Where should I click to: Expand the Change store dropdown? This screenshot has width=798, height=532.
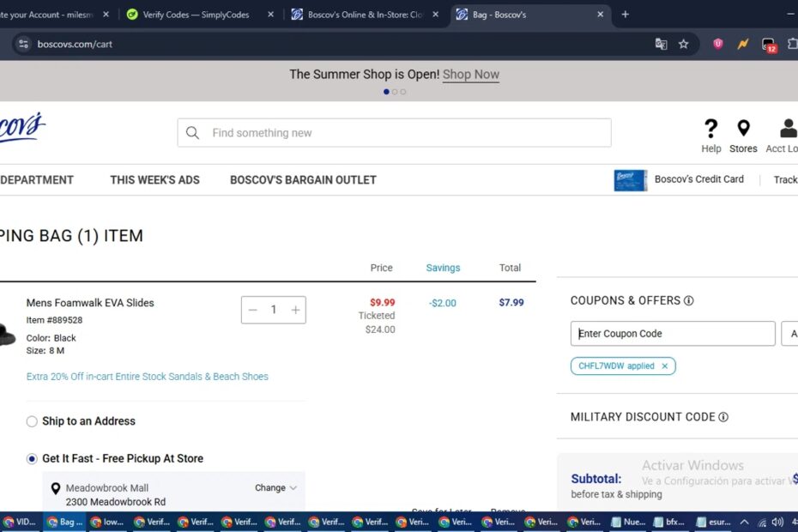[x=275, y=487]
